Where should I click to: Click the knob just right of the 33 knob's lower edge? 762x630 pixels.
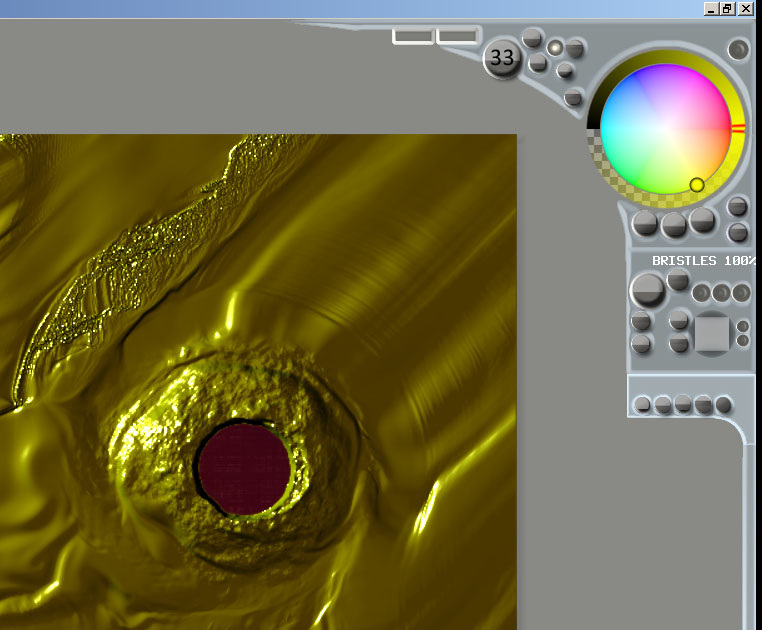click(538, 63)
